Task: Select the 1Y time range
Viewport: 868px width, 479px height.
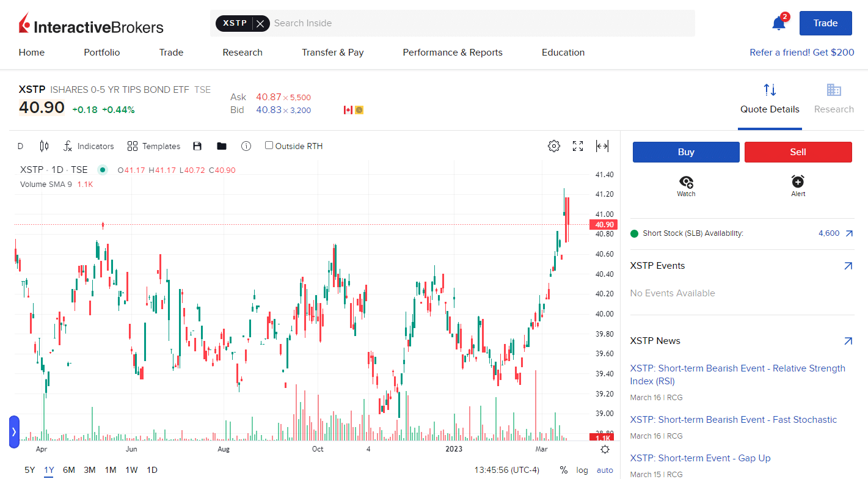Action: click(x=49, y=470)
